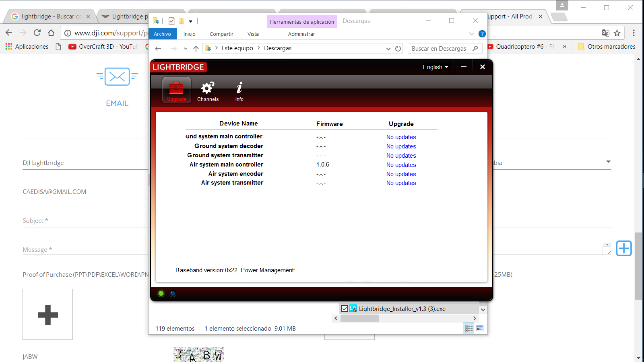Click the proof of purchase upload plus box
This screenshot has height=362, width=644.
(47, 314)
